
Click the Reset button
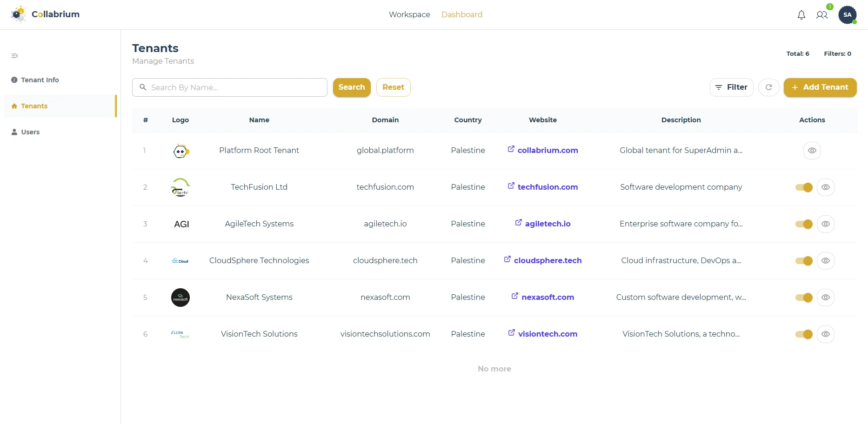[394, 87]
